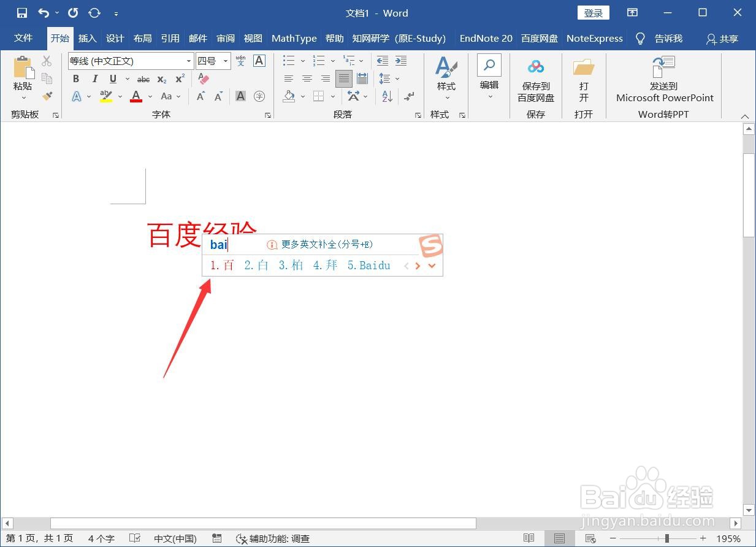
Task: Apply superscript formatting
Action: 180,79
